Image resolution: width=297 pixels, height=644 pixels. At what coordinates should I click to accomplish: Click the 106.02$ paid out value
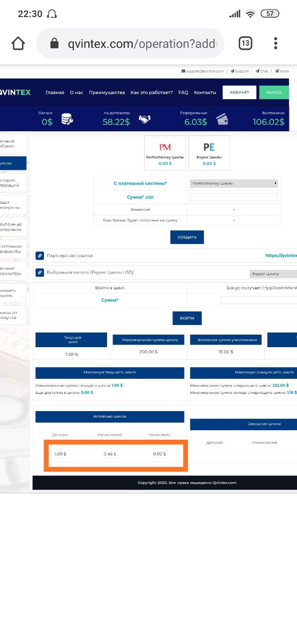[268, 122]
